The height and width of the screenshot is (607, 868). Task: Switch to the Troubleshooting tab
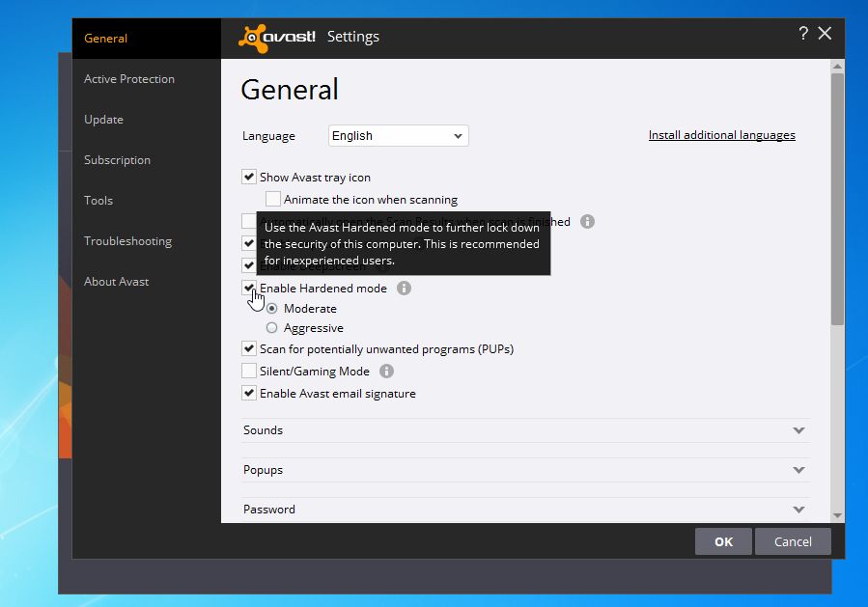point(146,241)
